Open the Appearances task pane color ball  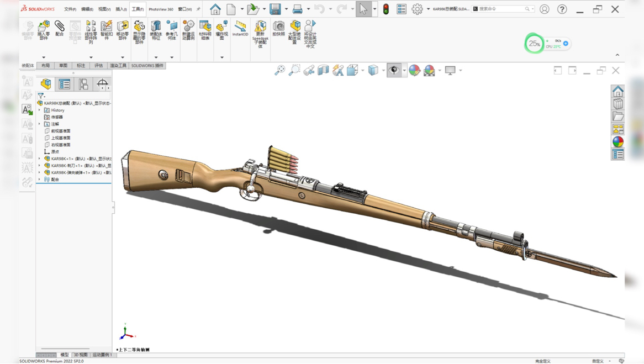(x=617, y=142)
